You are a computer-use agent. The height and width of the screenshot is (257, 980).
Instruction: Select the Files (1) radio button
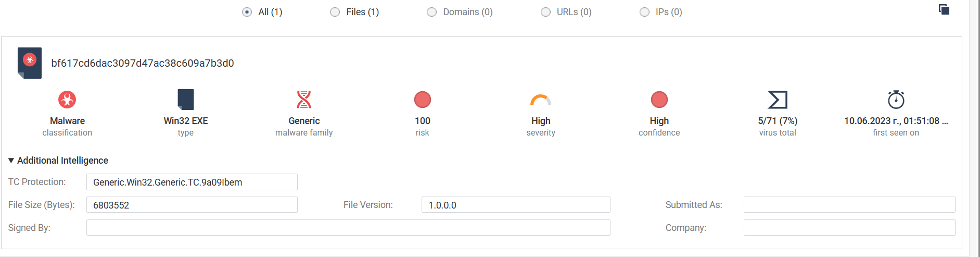click(335, 12)
